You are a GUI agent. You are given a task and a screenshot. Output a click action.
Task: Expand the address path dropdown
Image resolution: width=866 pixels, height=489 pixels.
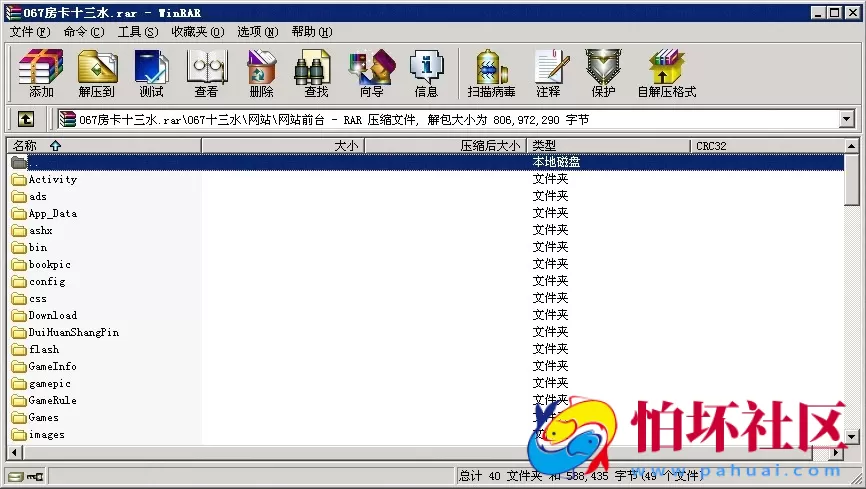847,119
